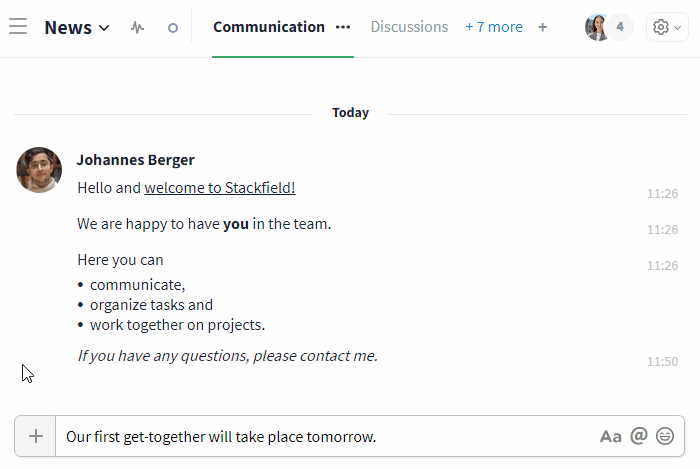700x469 pixels.
Task: Switch to the Discussions tab
Action: (x=409, y=27)
